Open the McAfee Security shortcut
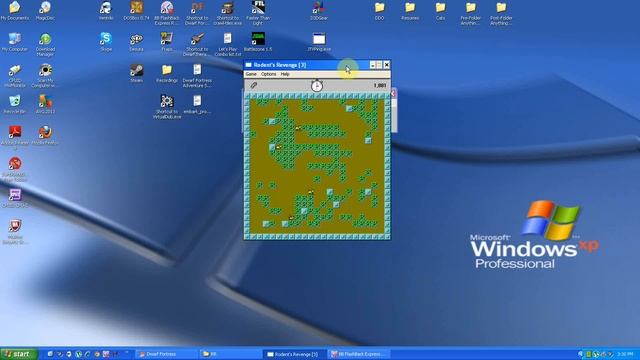Screen dimensions: 640x360 [x=15, y=232]
